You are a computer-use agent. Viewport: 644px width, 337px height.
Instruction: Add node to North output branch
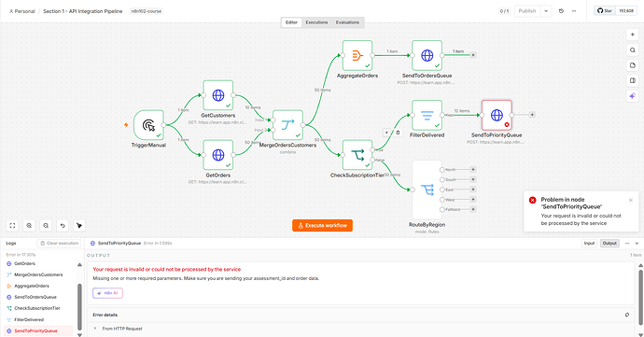(x=472, y=169)
